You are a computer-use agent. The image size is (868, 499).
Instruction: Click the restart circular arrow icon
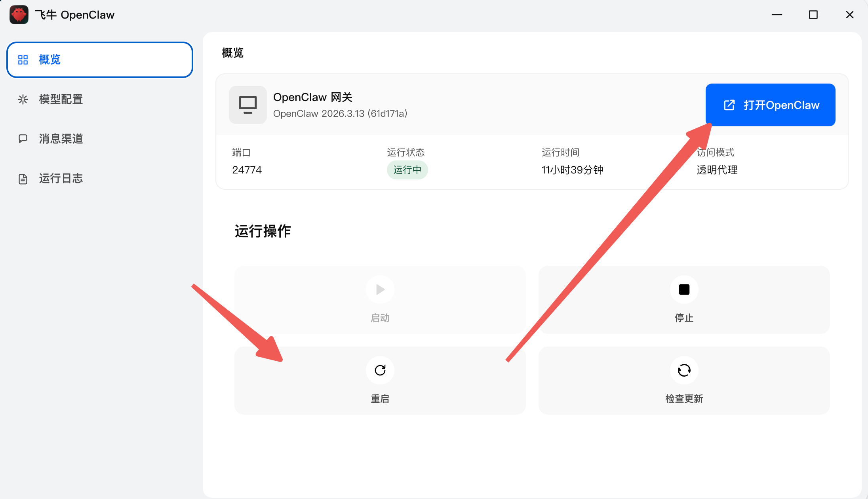(x=380, y=370)
